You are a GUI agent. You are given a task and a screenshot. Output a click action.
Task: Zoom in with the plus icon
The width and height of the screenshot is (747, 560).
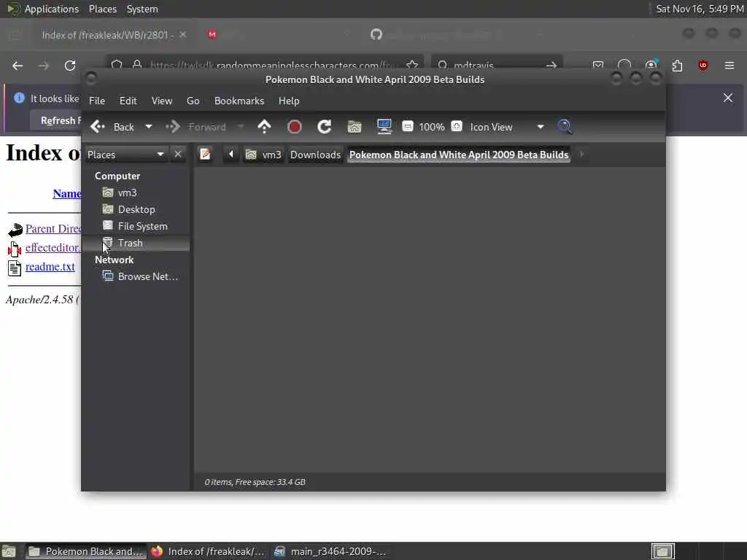457,126
